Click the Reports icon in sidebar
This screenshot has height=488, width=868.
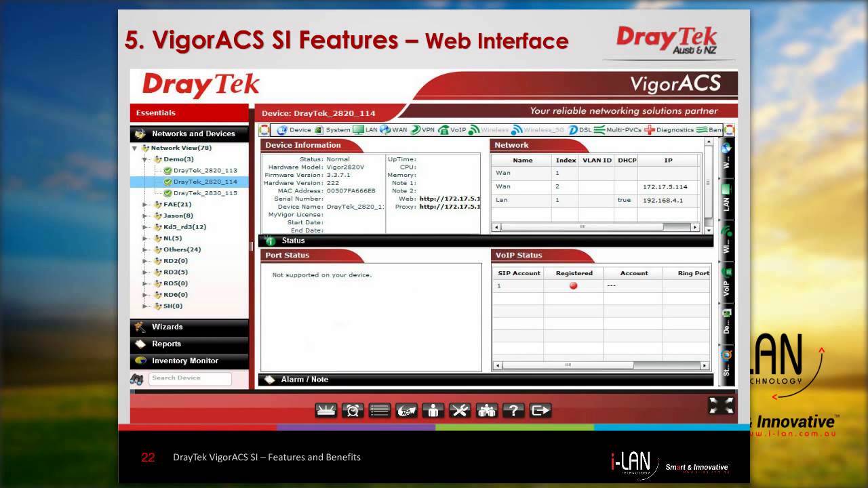click(x=140, y=344)
